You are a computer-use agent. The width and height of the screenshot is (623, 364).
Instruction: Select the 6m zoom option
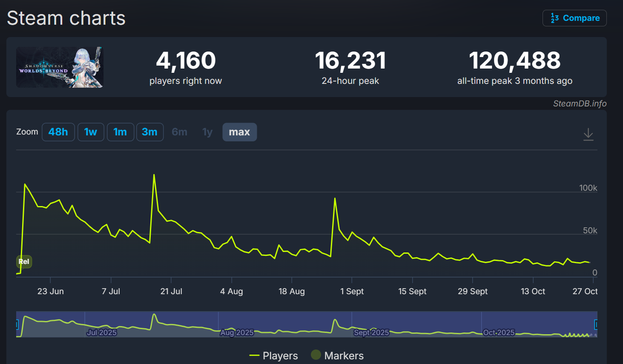(x=180, y=132)
